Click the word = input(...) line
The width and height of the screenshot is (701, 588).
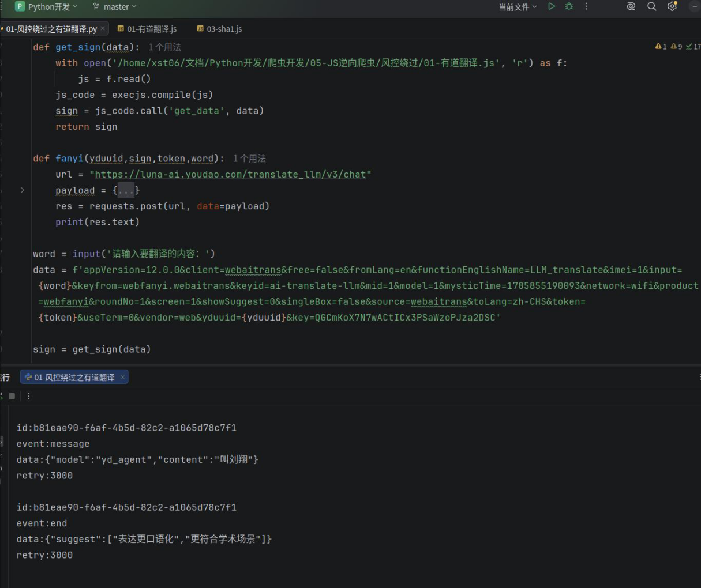(123, 254)
